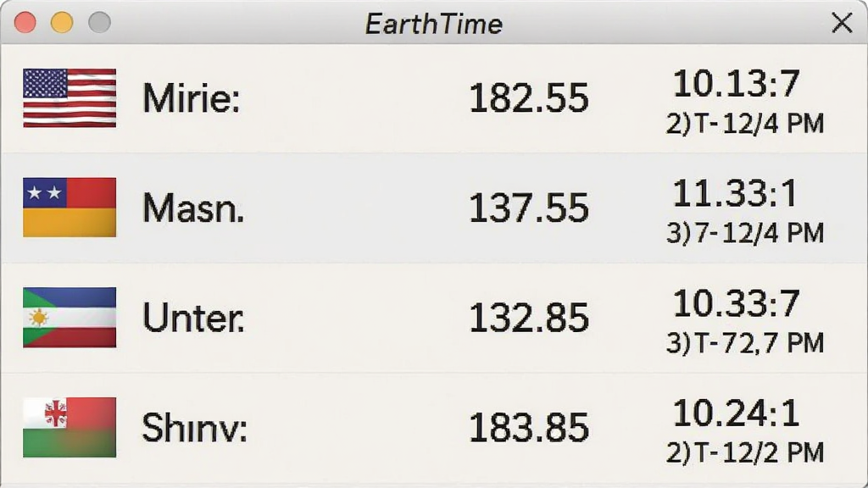The height and width of the screenshot is (488, 868).
Task: Select the Mirie: city label
Action: click(191, 98)
